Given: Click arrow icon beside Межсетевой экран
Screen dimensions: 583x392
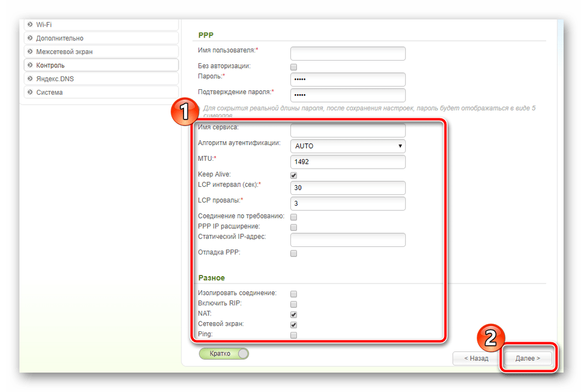Looking at the screenshot, I should point(30,52).
